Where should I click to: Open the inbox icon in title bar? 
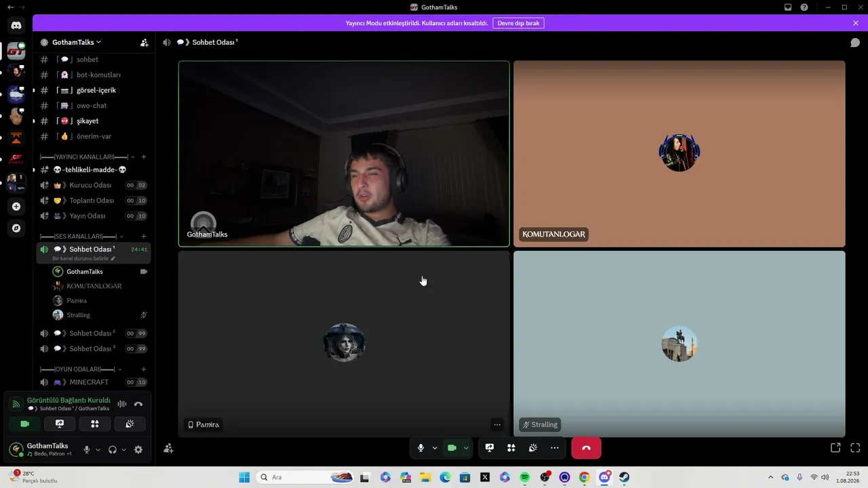pyautogui.click(x=788, y=7)
